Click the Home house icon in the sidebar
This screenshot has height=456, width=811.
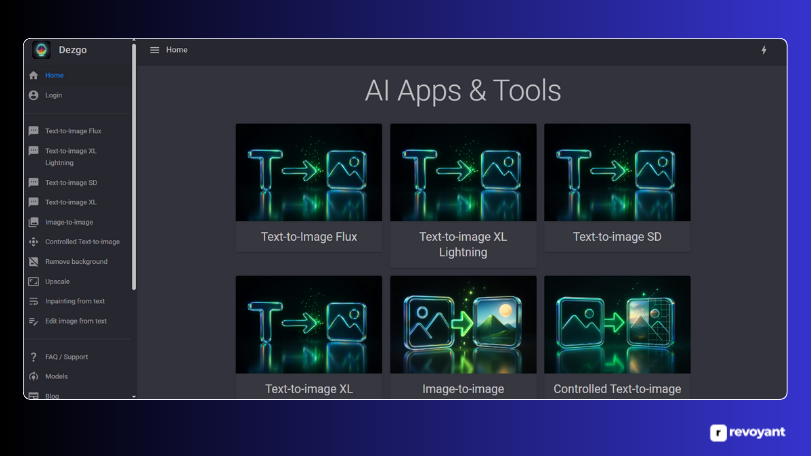pos(34,75)
